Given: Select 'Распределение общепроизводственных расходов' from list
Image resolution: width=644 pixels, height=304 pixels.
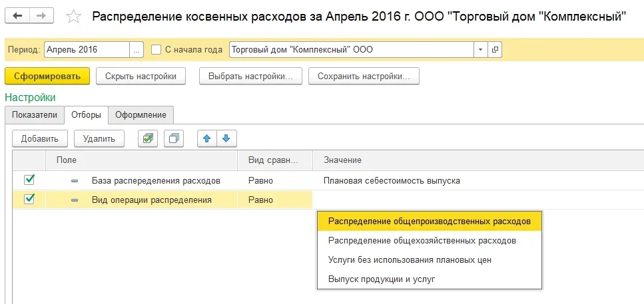Looking at the screenshot, I should pos(430,221).
